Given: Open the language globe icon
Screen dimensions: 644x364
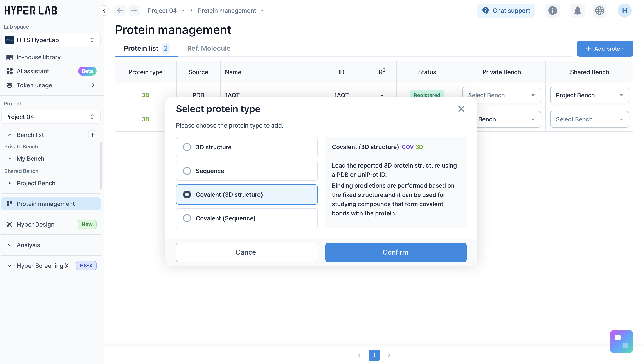Looking at the screenshot, I should 599,11.
